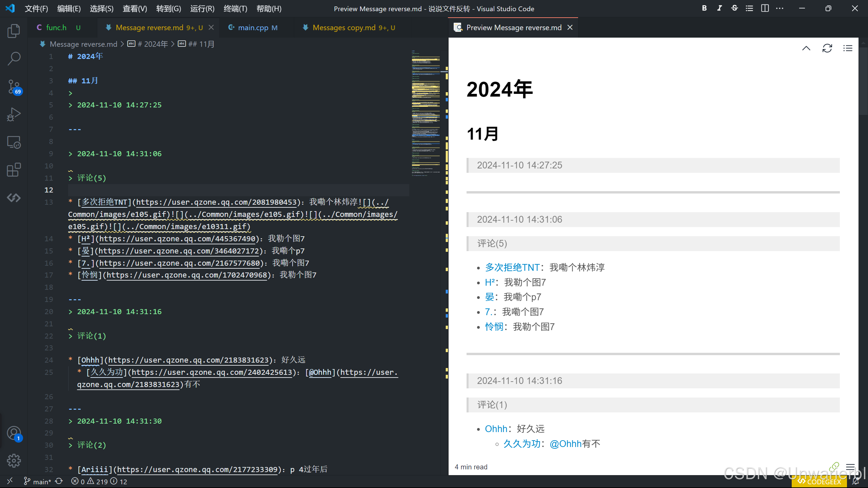Click the main* git branch button
Screen dimensions: 868x488
point(38,482)
